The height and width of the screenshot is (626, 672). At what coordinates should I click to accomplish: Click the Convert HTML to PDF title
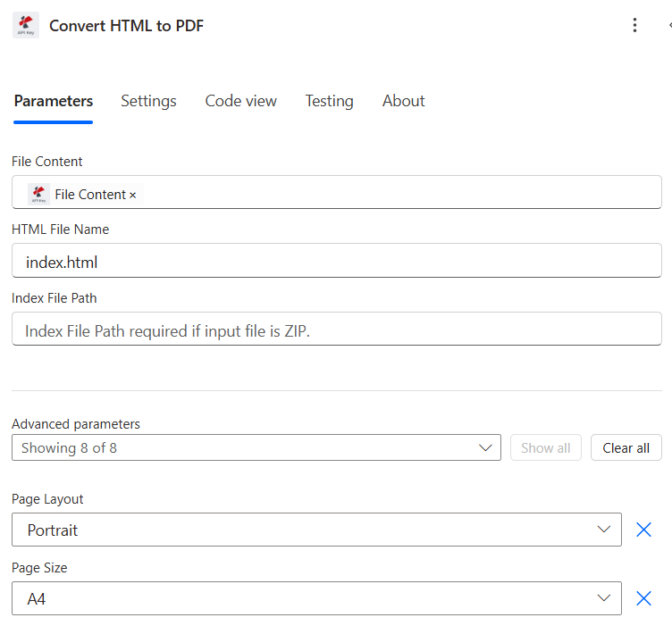click(126, 26)
